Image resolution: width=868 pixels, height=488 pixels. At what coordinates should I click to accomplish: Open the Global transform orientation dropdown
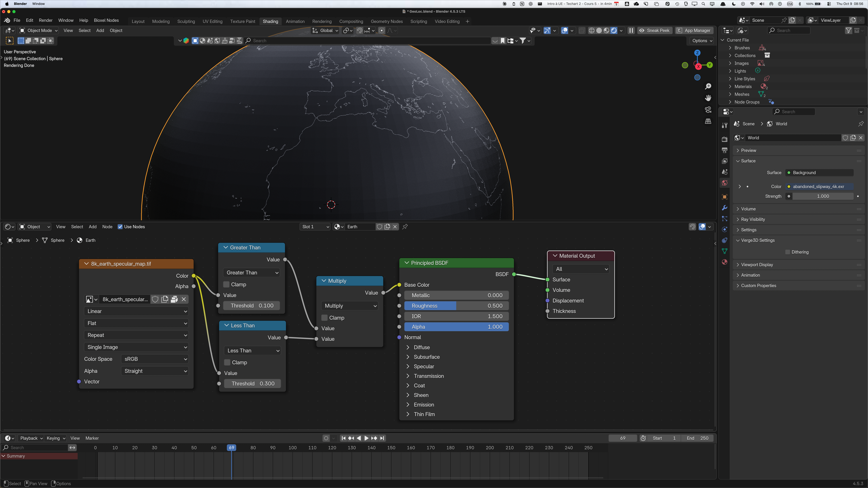(325, 31)
